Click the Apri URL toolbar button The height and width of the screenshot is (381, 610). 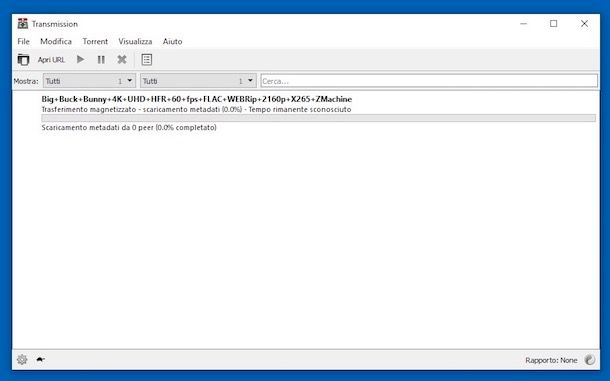tap(51, 60)
